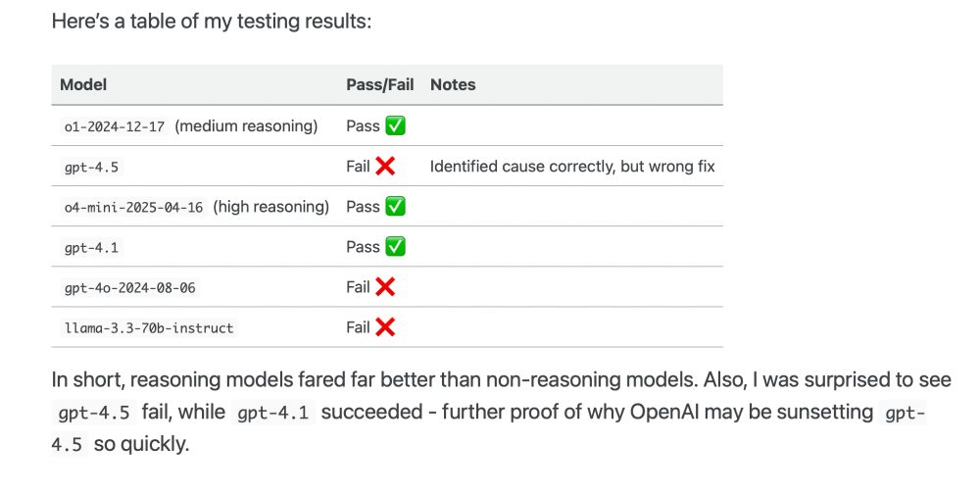Click the Notes column header
This screenshot has height=493, width=980.
pos(453,84)
